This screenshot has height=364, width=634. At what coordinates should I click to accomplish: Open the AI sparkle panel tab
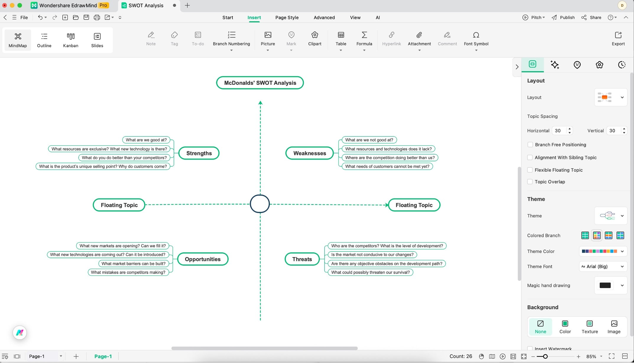555,65
